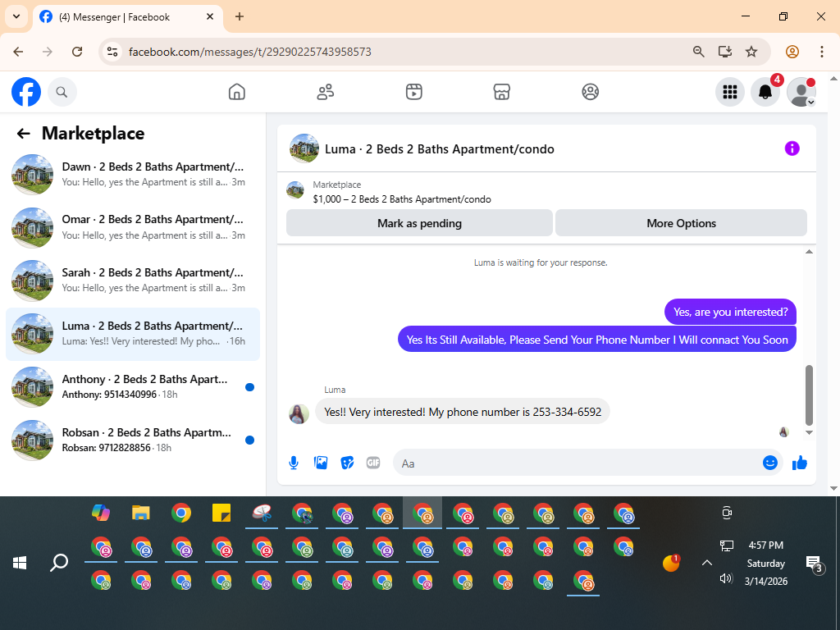The width and height of the screenshot is (840, 630).
Task: Click the Marketplace listing thumbnail in header
Action: pos(295,189)
